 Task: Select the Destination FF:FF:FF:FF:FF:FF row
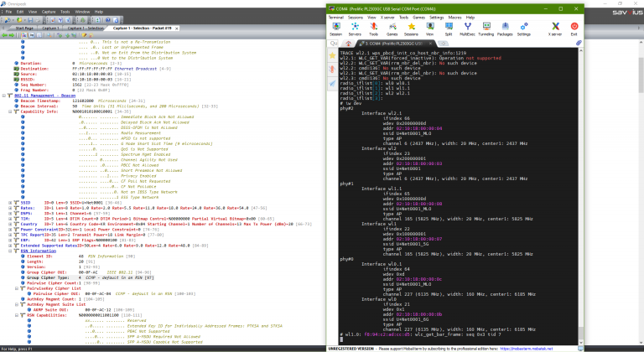coord(92,69)
